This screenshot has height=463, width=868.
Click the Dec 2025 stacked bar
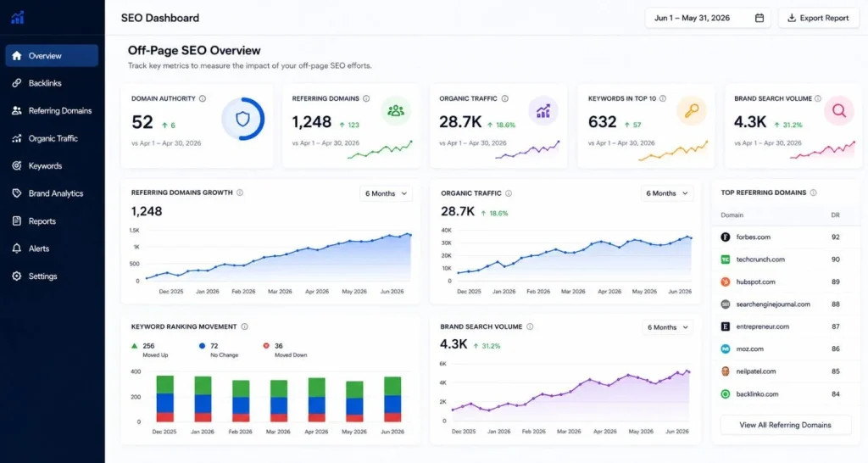click(165, 399)
